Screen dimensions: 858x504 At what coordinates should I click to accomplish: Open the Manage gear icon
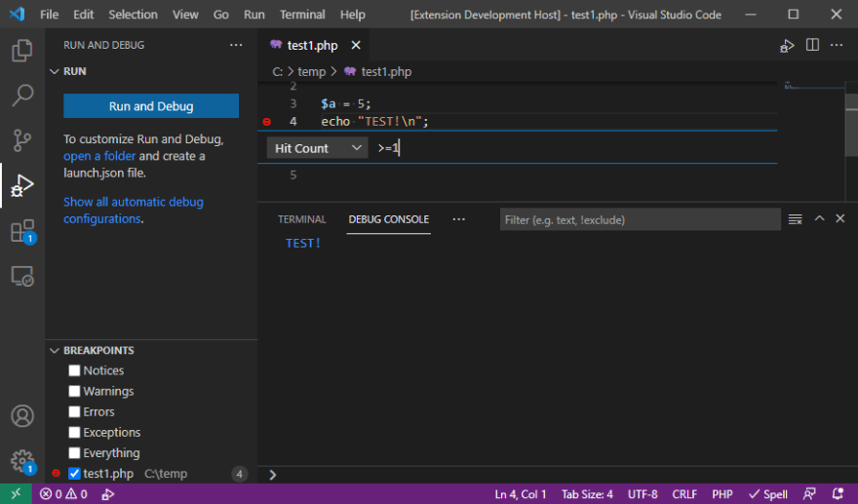click(x=21, y=461)
